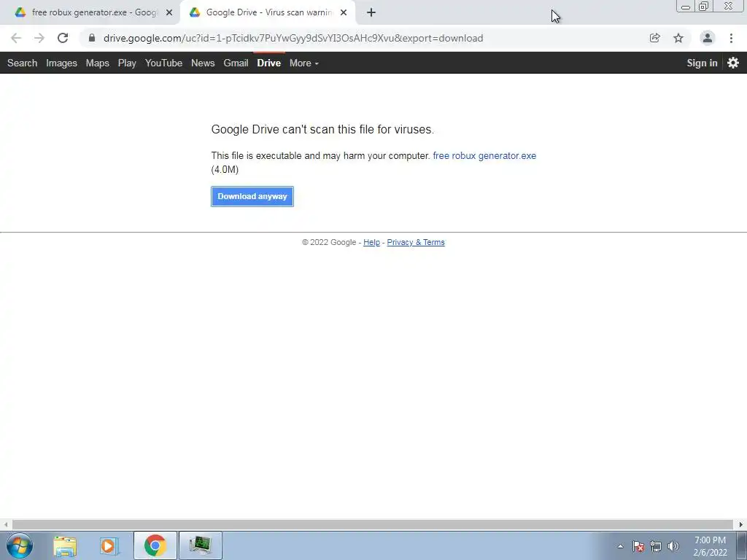Click Sign in
Viewport: 747px width, 560px height.
pyautogui.click(x=702, y=63)
